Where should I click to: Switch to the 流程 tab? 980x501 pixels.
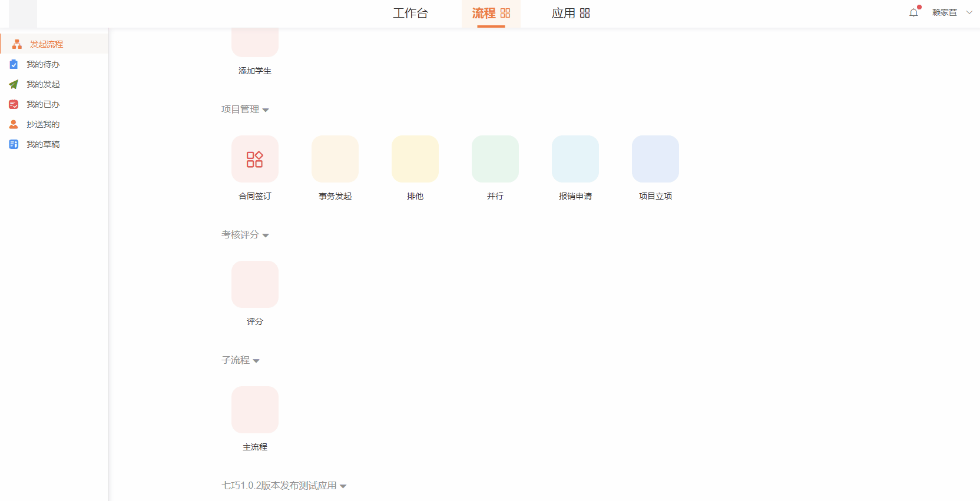(x=491, y=13)
